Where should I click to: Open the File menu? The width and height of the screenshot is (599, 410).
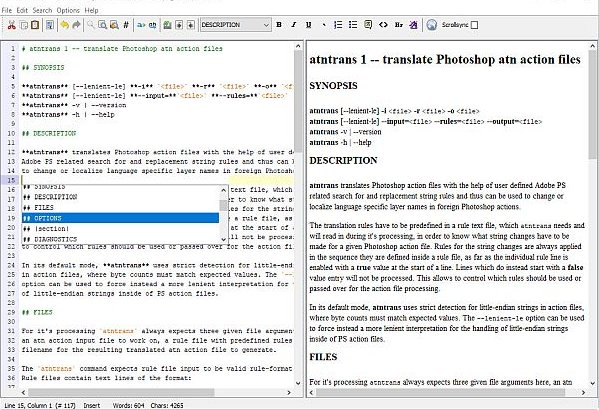point(6,10)
